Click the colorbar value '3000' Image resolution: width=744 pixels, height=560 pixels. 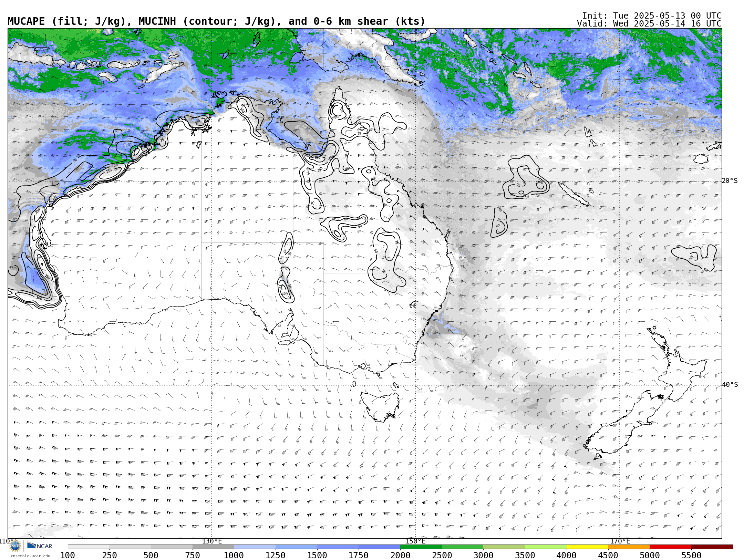pyautogui.click(x=484, y=556)
